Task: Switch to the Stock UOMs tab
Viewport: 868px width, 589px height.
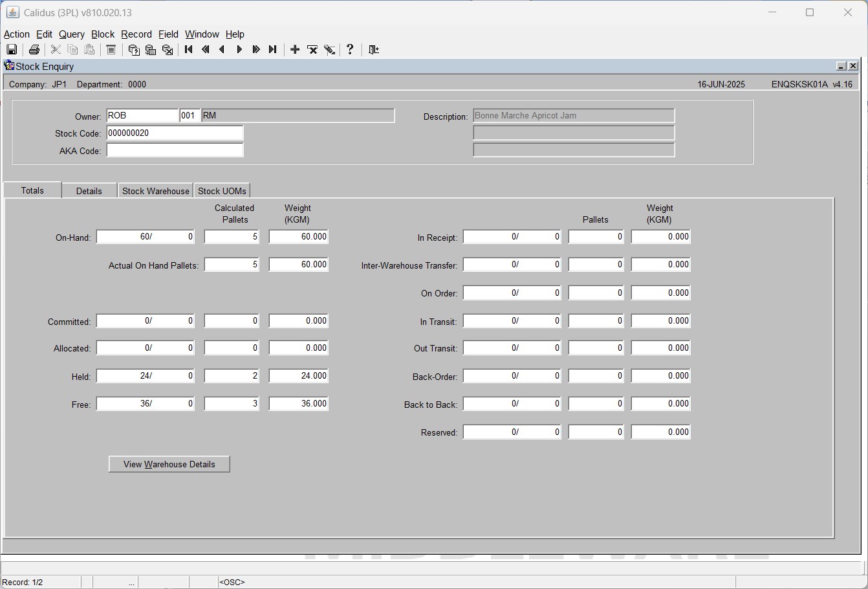Action: pyautogui.click(x=222, y=191)
